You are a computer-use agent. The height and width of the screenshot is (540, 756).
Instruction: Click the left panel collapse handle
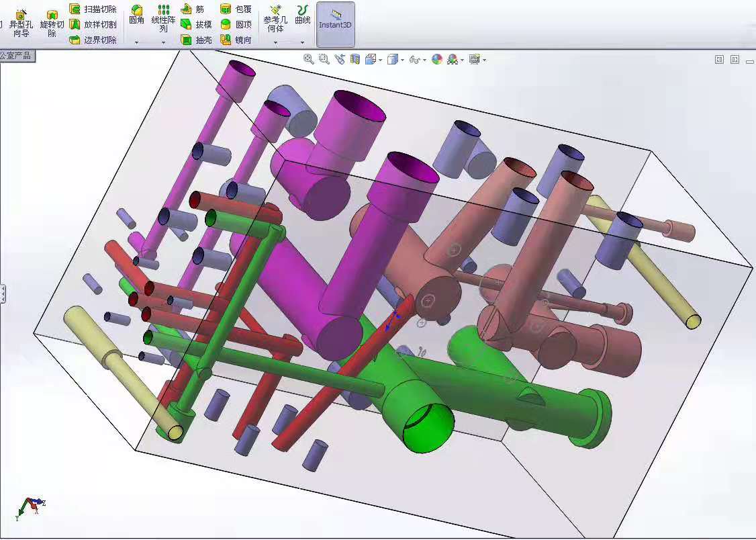3,294
